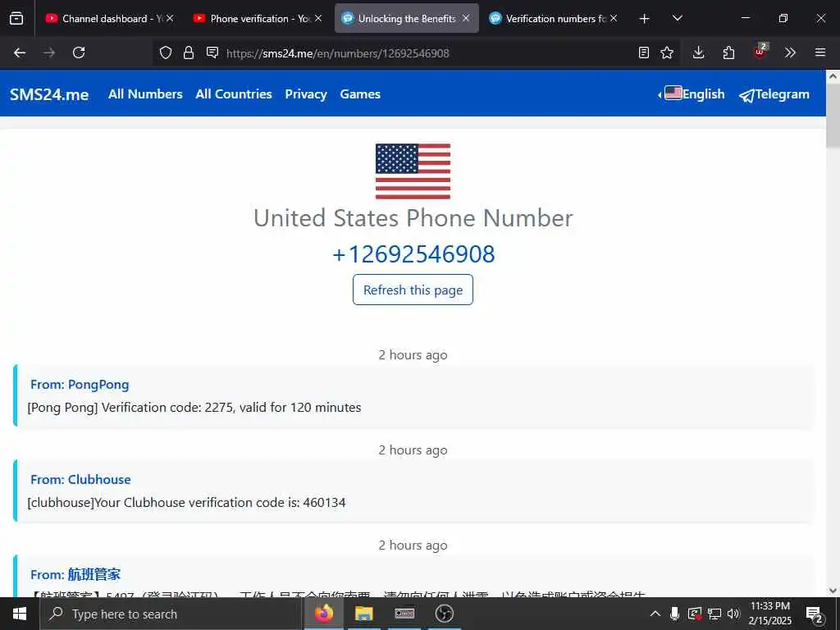Open the Games navigation link

pyautogui.click(x=360, y=94)
